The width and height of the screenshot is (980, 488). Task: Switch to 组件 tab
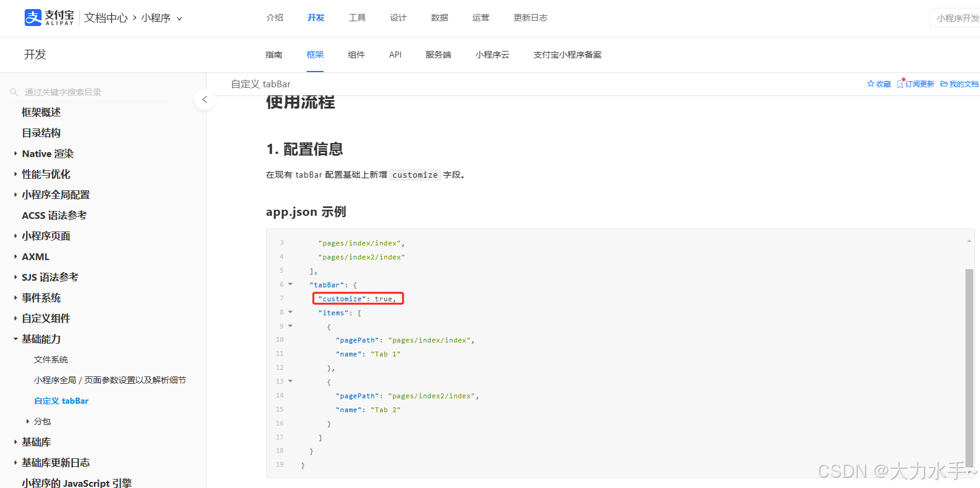356,55
